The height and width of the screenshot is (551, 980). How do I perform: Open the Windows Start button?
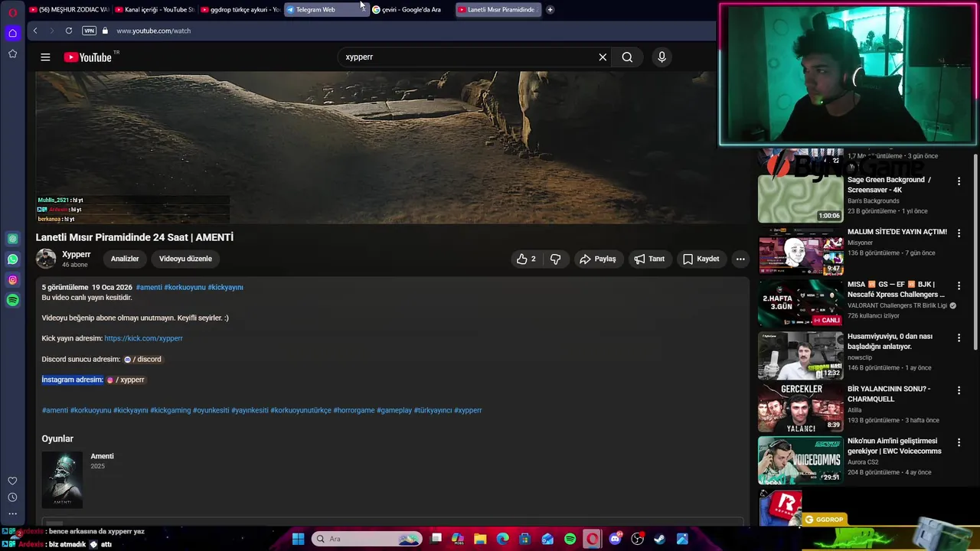[x=298, y=539]
